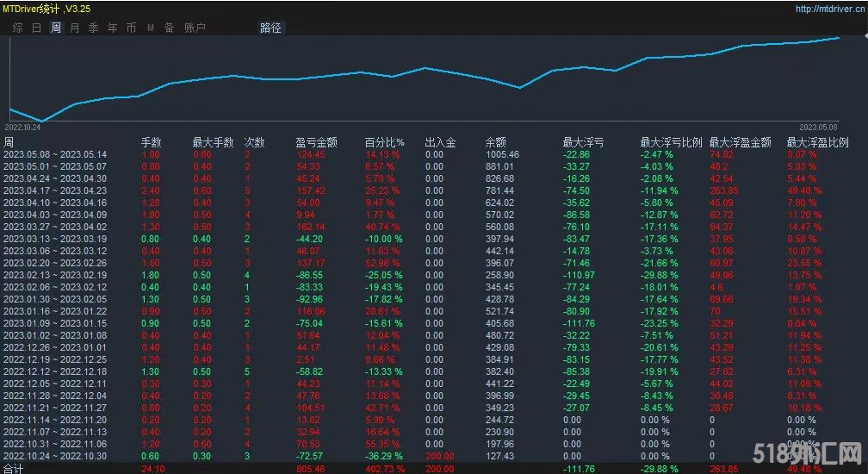This screenshot has width=868, height=474.
Task: Select the 币 currency tab
Action: click(x=132, y=28)
